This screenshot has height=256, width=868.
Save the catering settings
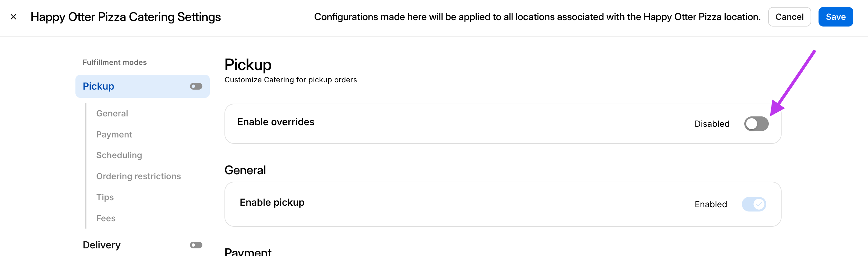point(835,16)
